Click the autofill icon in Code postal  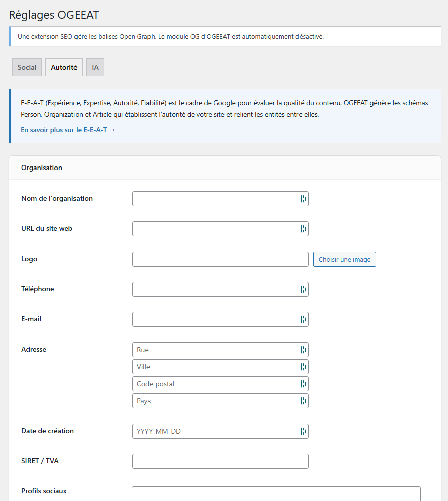click(303, 384)
